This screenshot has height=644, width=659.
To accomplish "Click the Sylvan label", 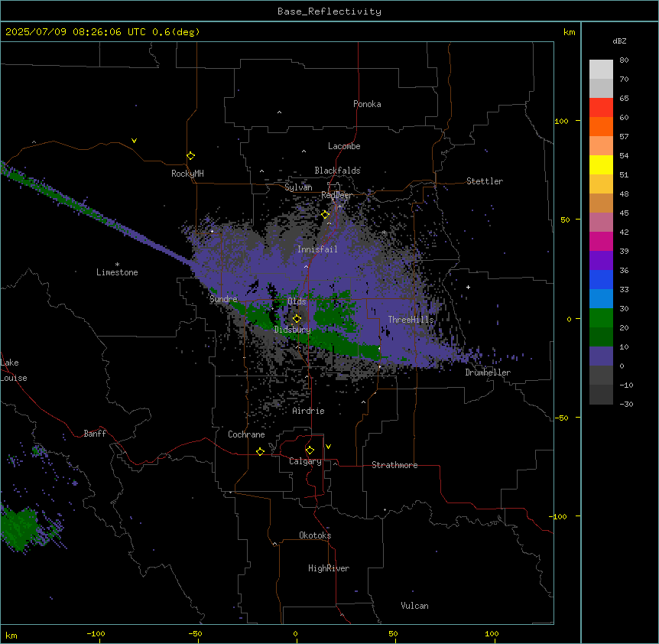I will (x=298, y=187).
